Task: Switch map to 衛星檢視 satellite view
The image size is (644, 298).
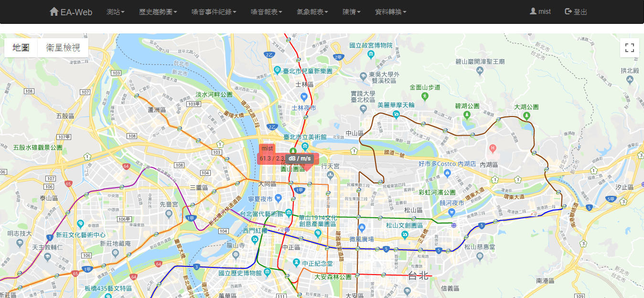Action: 63,48
